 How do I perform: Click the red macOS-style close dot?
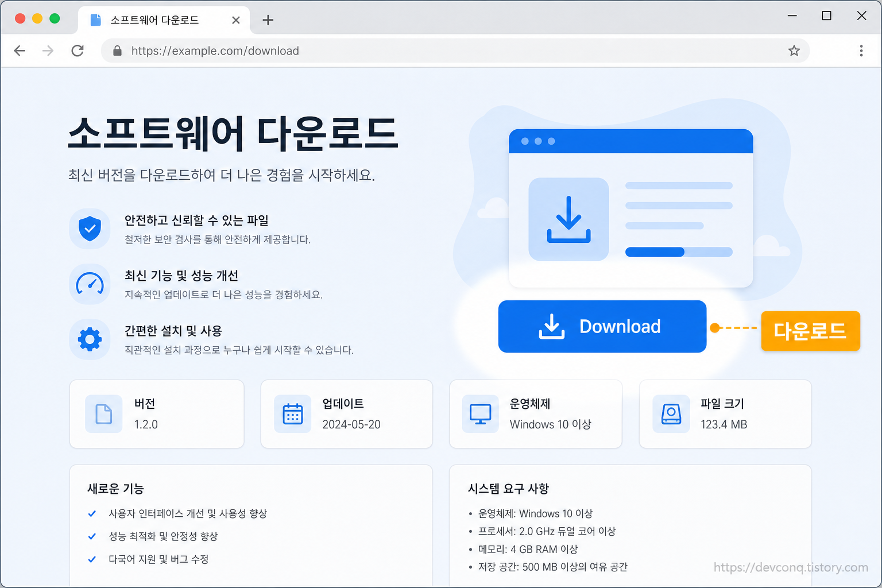coord(20,18)
